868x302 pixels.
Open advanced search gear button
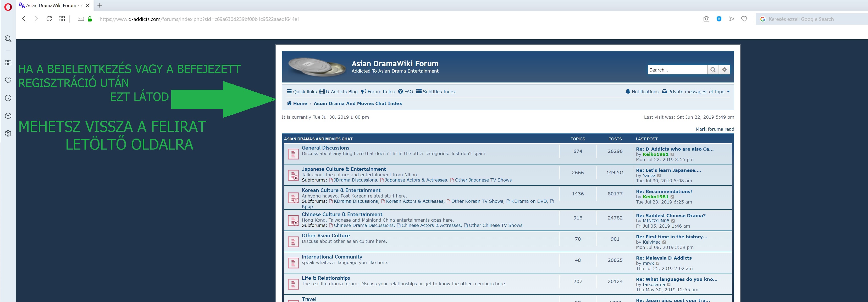[724, 70]
